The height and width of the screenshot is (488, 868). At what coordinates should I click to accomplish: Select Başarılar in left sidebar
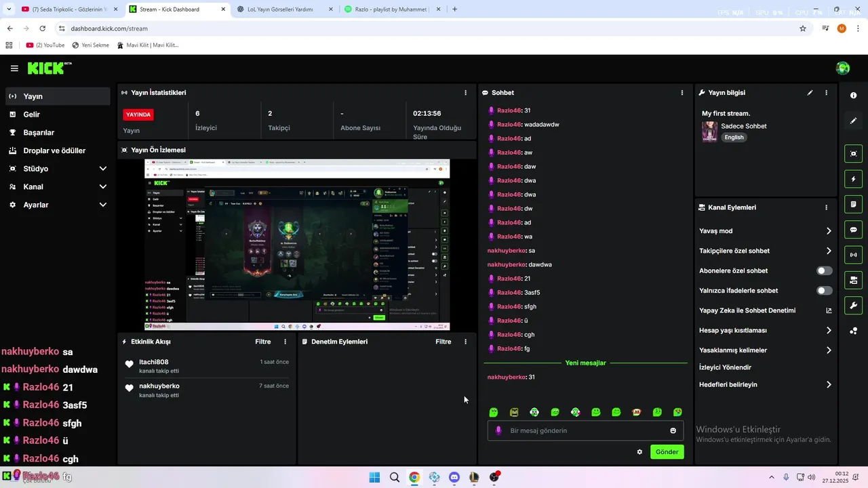click(x=58, y=133)
